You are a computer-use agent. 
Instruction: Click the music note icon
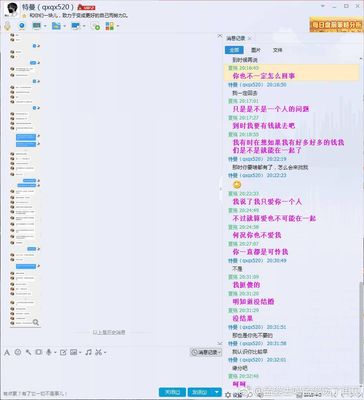tap(88, 352)
